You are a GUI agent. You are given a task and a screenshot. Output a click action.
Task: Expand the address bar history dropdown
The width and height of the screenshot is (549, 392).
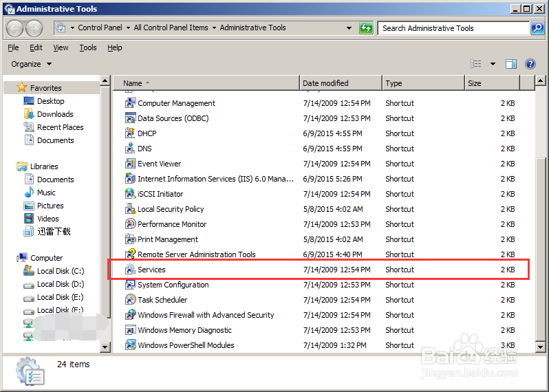pyautogui.click(x=349, y=28)
